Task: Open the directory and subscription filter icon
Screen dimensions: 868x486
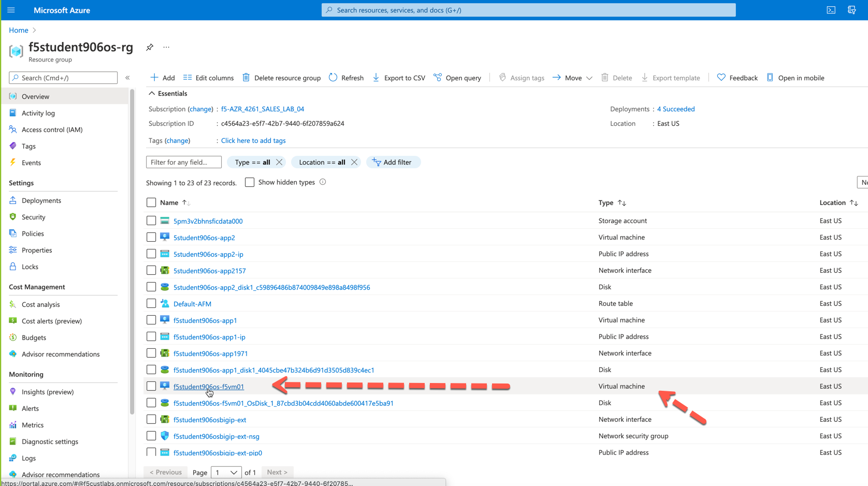Action: click(x=852, y=10)
